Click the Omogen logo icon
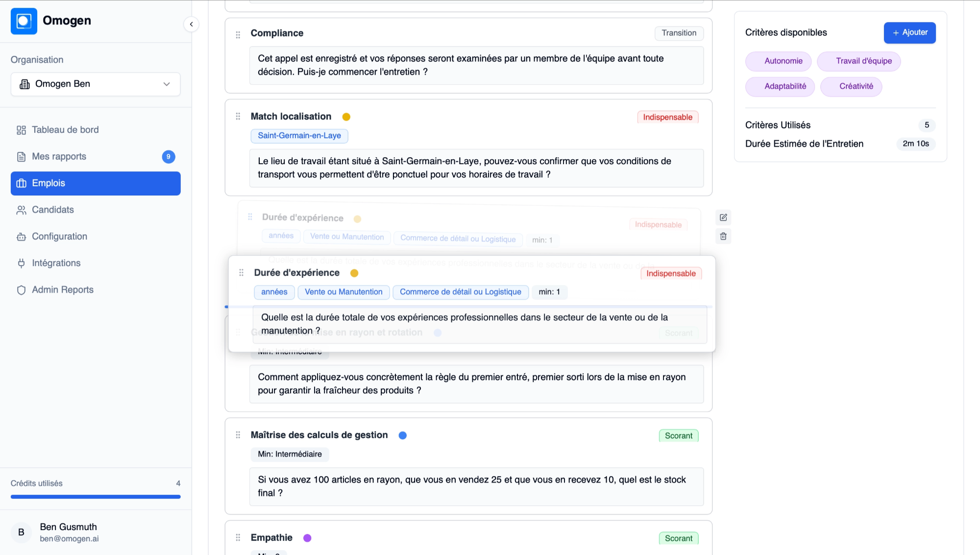 coord(24,21)
